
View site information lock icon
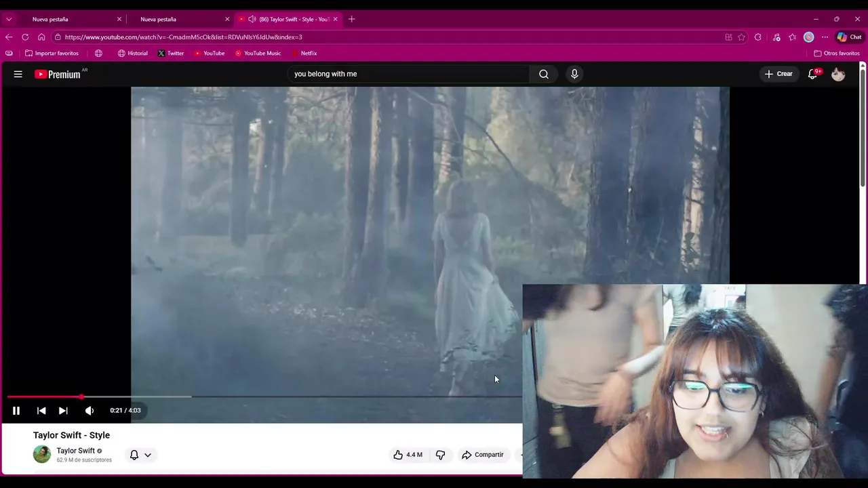pos(58,37)
